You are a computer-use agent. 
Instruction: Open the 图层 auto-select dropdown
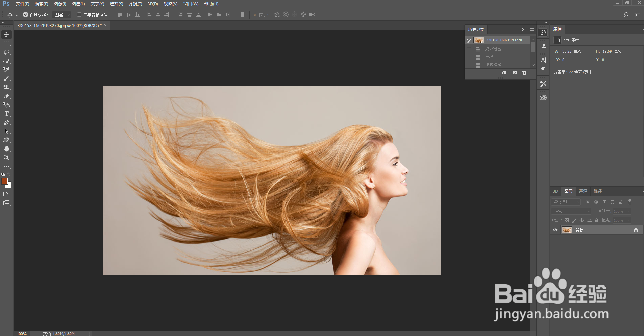click(x=62, y=15)
